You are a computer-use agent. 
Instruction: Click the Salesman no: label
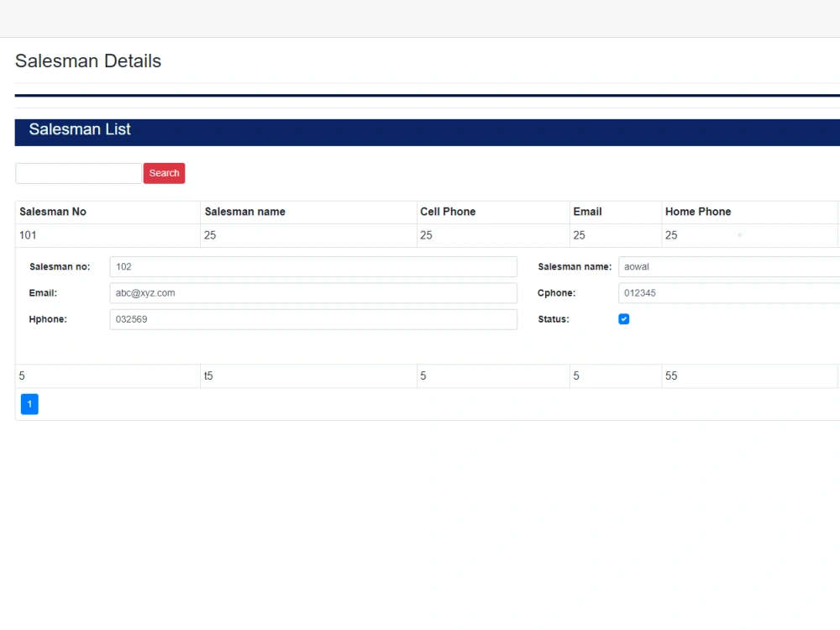point(60,267)
